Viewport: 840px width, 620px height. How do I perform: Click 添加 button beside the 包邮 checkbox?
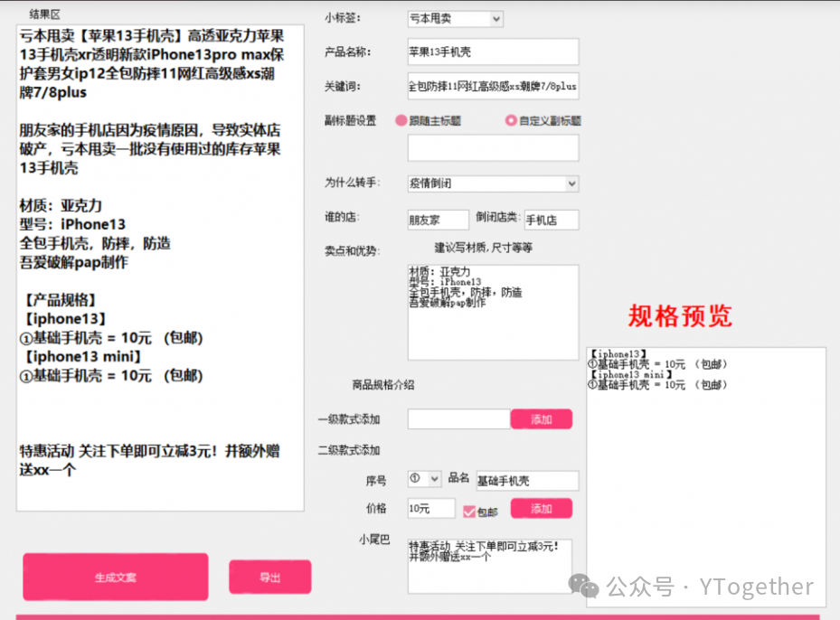click(x=541, y=508)
